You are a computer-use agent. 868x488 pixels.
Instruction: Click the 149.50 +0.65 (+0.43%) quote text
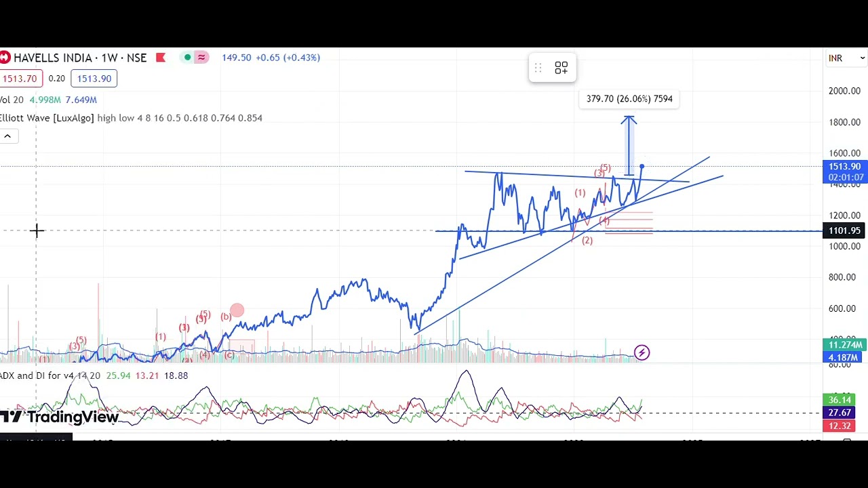pos(271,58)
